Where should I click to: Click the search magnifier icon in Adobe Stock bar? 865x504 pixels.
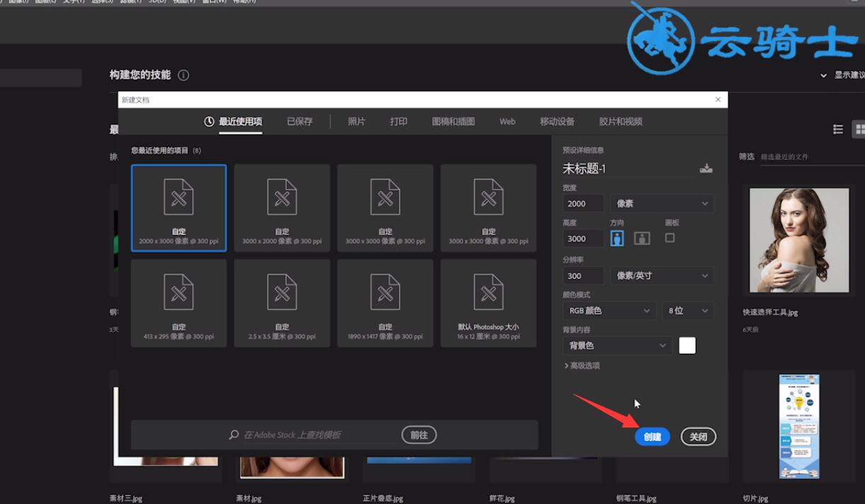click(234, 435)
